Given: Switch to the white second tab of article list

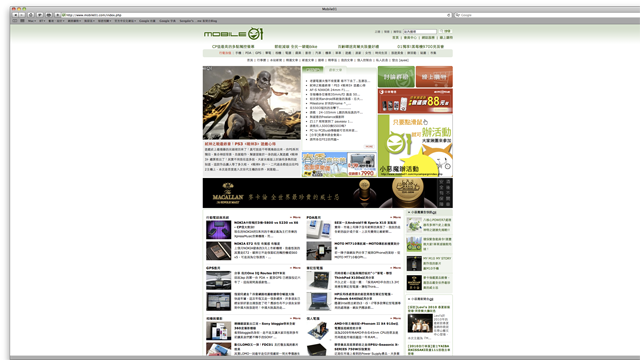Looking at the screenshot, I should pyautogui.click(x=336, y=70).
